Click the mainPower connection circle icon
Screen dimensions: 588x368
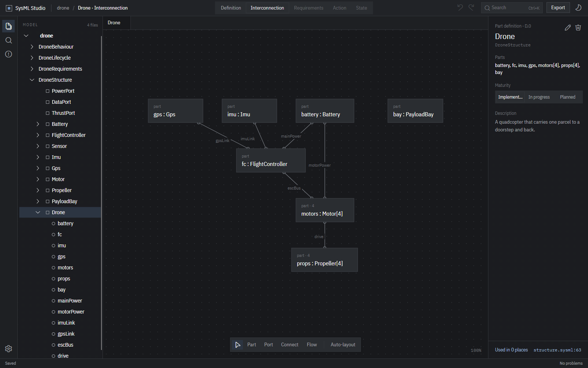pos(54,301)
